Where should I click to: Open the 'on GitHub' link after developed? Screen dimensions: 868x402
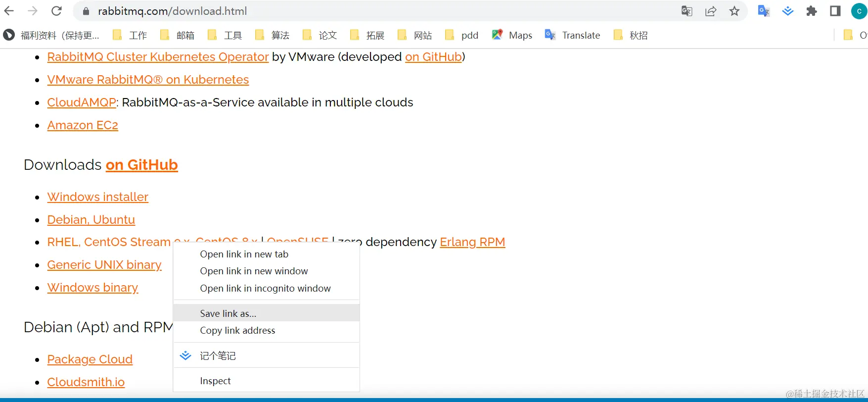(433, 57)
